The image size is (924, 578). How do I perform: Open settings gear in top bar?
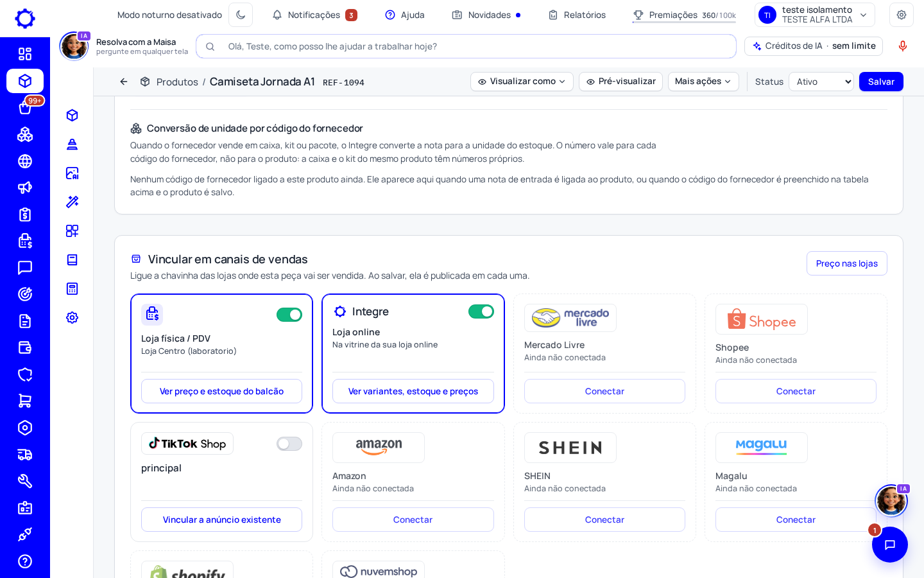click(x=902, y=15)
